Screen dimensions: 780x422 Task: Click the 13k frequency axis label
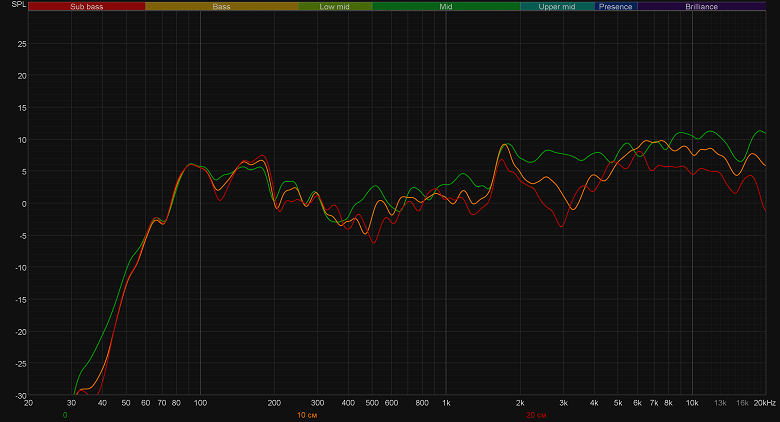[720, 403]
